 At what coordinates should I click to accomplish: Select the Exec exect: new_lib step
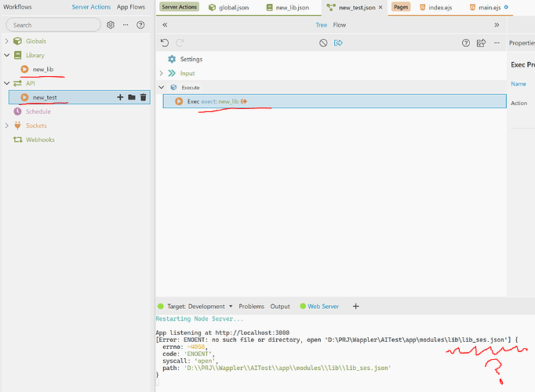click(x=334, y=101)
